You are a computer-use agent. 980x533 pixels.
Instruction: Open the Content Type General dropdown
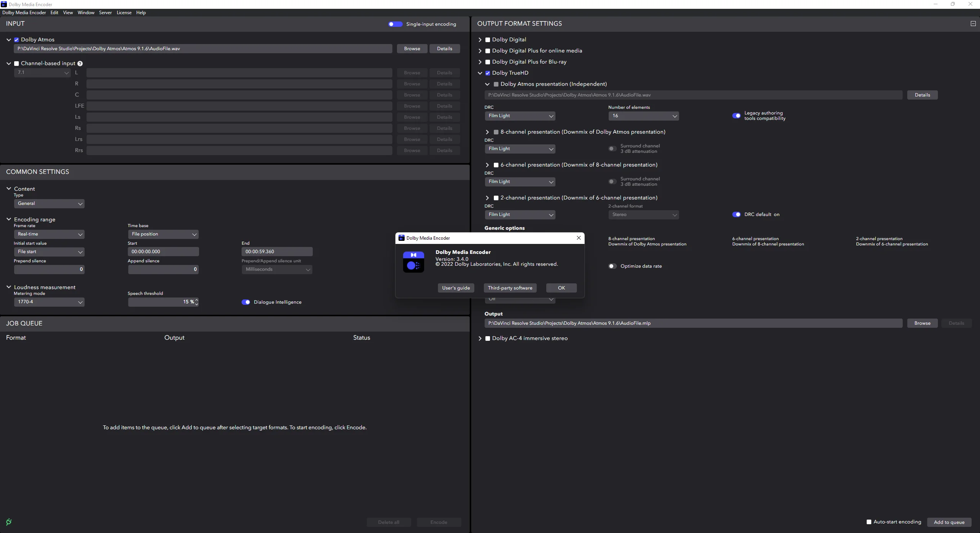tap(49, 204)
